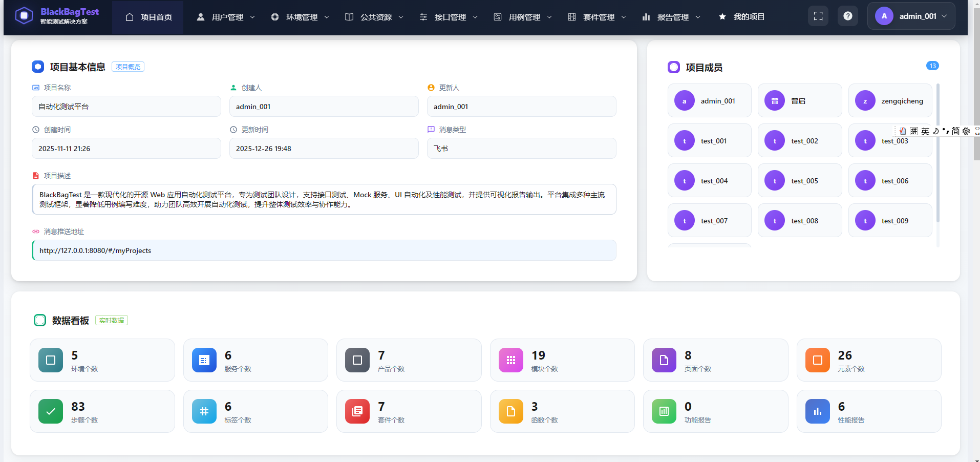
Task: Switch to the 项目首页 tab
Action: [148, 16]
